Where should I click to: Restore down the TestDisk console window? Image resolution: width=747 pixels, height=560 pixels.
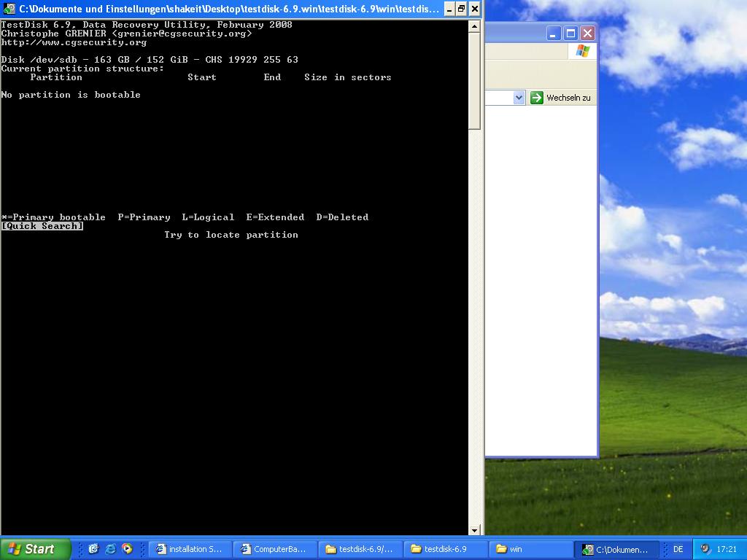pos(462,9)
